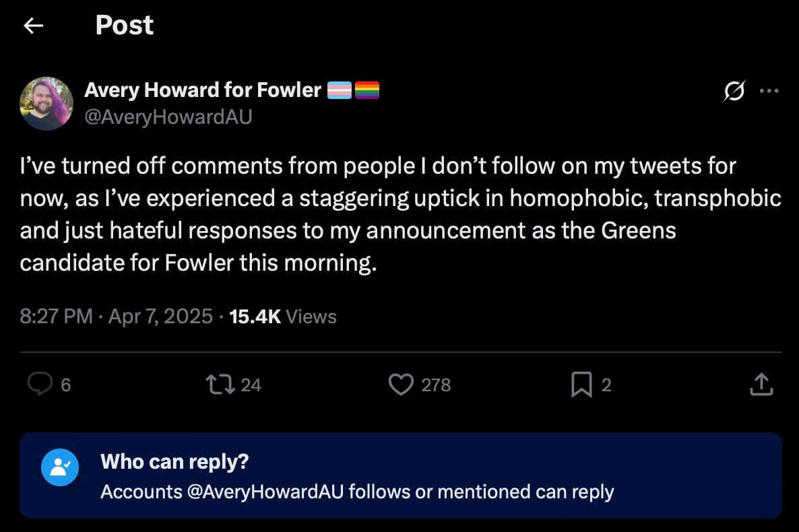The image size is (799, 532).
Task: Click the 24 reposts count
Action: pos(251,385)
